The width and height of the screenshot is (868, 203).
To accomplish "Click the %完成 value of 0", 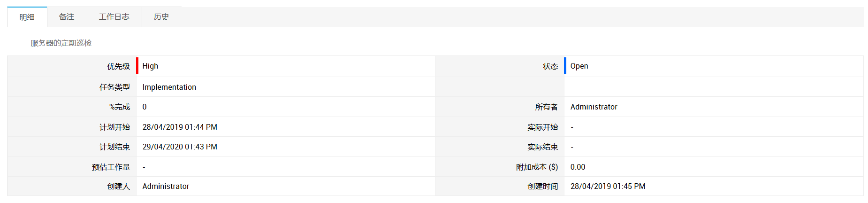I will click(x=145, y=107).
